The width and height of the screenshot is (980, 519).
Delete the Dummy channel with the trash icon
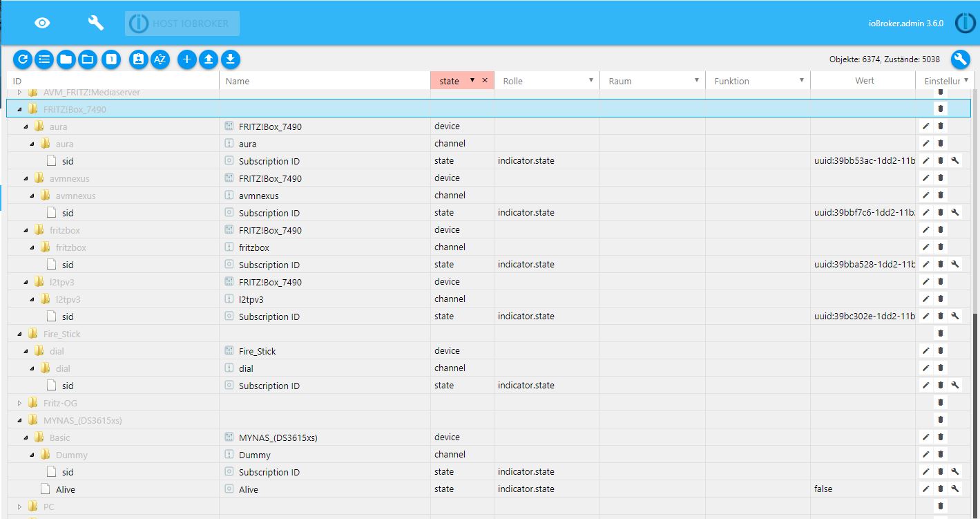pos(941,454)
